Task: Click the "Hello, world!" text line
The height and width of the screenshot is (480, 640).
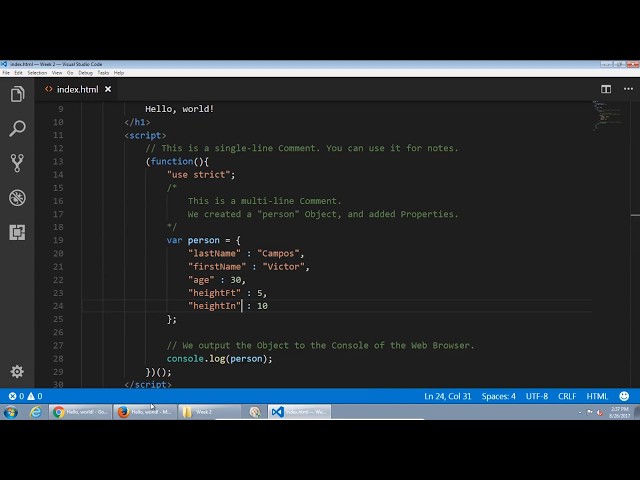Action: [x=180, y=109]
